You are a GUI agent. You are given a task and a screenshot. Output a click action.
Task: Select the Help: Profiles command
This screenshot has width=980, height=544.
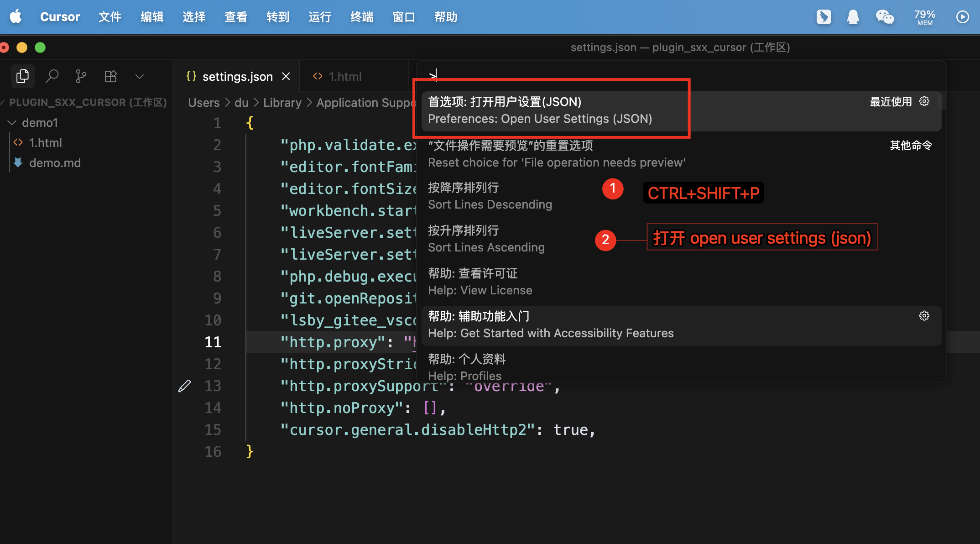click(682, 366)
